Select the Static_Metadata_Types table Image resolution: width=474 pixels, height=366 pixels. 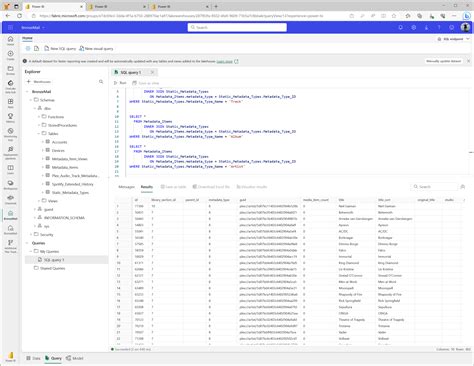coord(70,193)
